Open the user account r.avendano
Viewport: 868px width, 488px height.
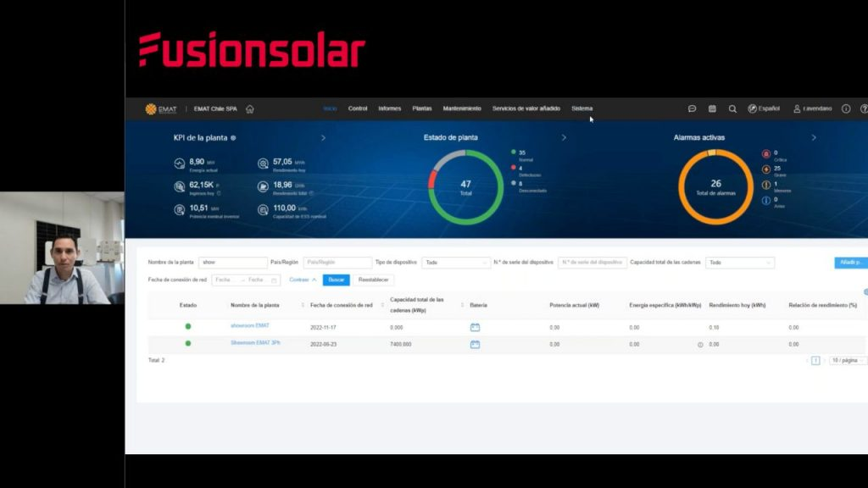(813, 108)
